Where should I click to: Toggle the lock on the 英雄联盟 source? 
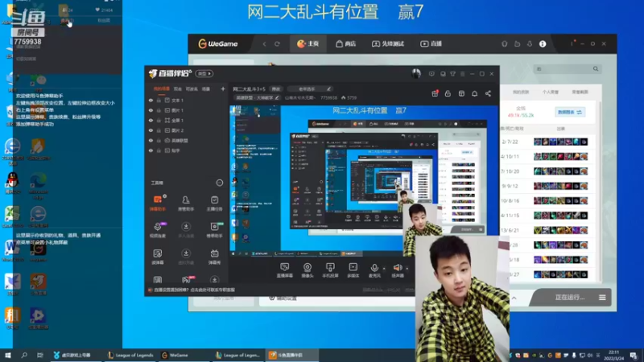point(159,140)
